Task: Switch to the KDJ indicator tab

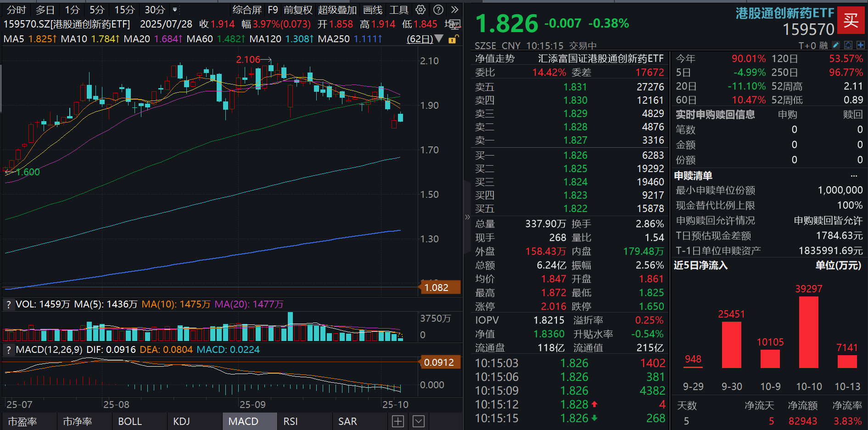Action: coord(182,421)
